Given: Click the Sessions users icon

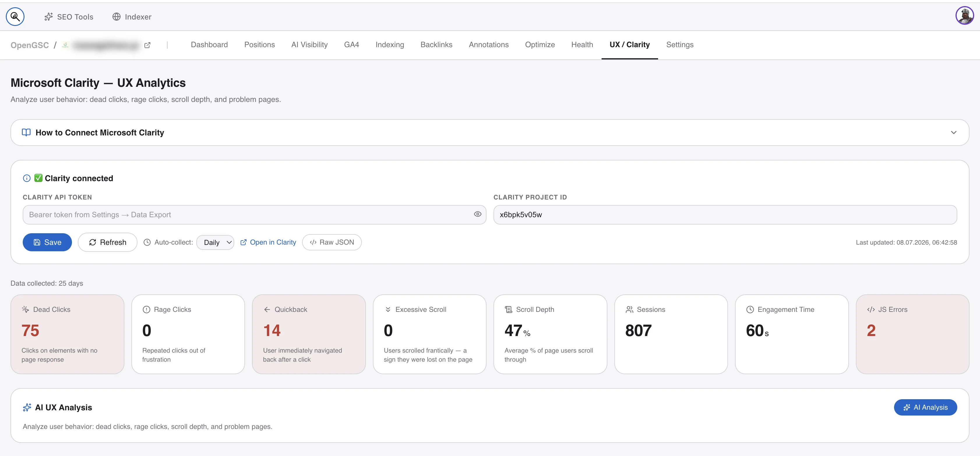Looking at the screenshot, I should (x=630, y=310).
